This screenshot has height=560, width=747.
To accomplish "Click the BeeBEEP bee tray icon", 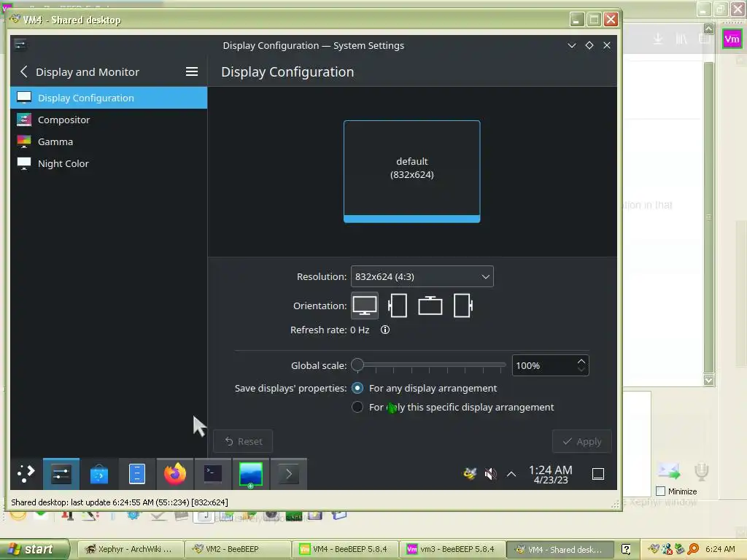I will [470, 474].
